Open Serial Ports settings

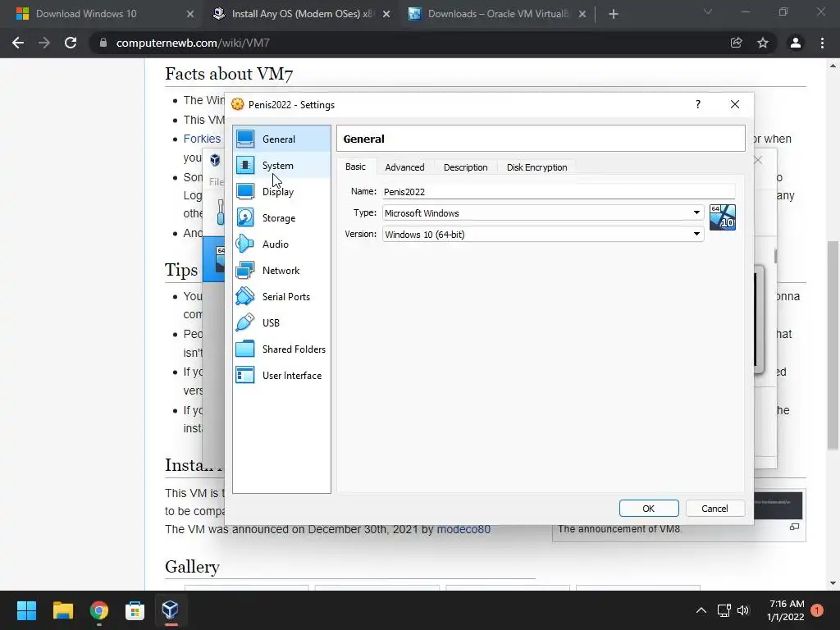click(282, 297)
